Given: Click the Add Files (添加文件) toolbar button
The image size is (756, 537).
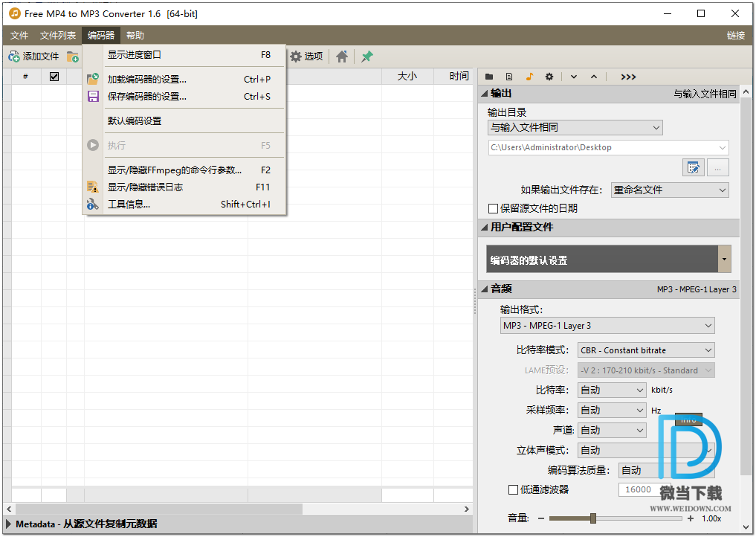Looking at the screenshot, I should [x=33, y=57].
